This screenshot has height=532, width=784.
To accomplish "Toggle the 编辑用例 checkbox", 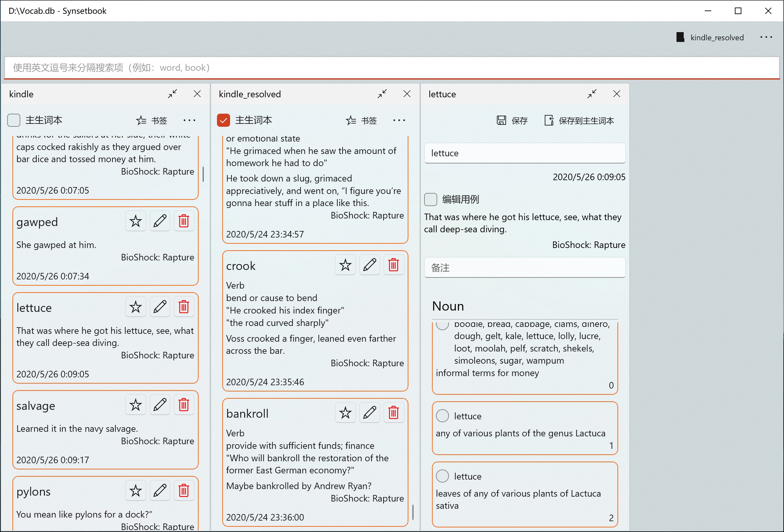I will pos(430,199).
